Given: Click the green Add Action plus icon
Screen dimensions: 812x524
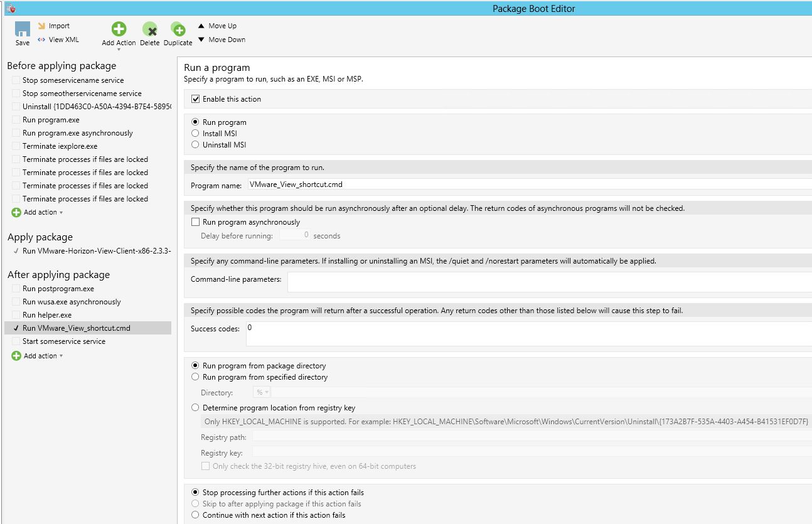Looking at the screenshot, I should 119,29.
